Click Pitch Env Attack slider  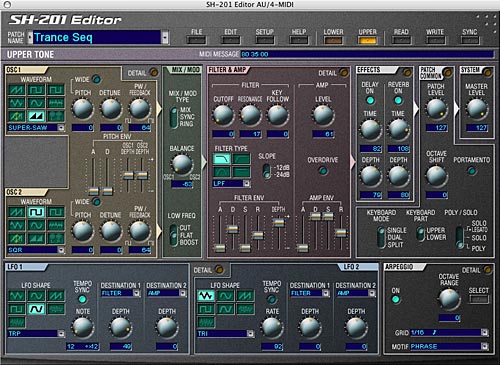pos(94,191)
